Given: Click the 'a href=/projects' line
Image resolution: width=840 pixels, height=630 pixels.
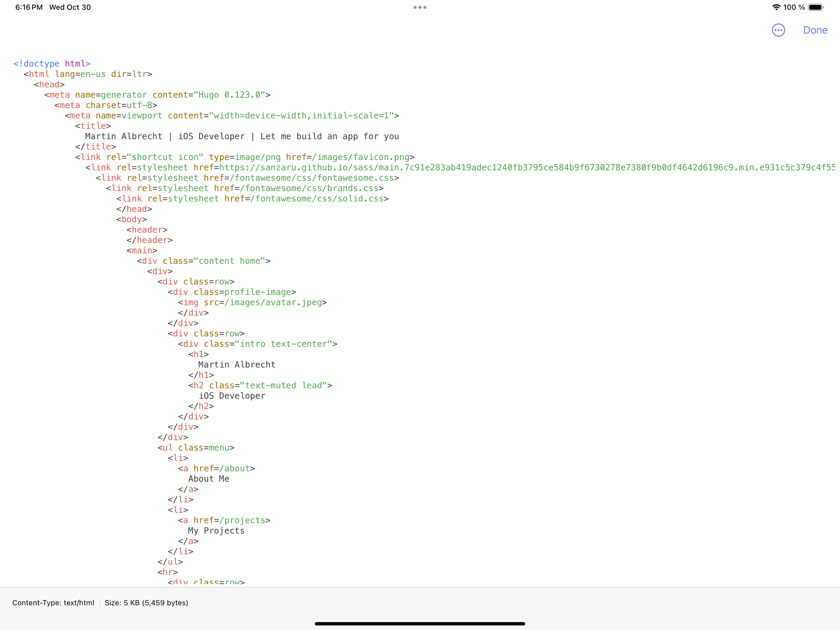Looking at the screenshot, I should click(x=224, y=520).
